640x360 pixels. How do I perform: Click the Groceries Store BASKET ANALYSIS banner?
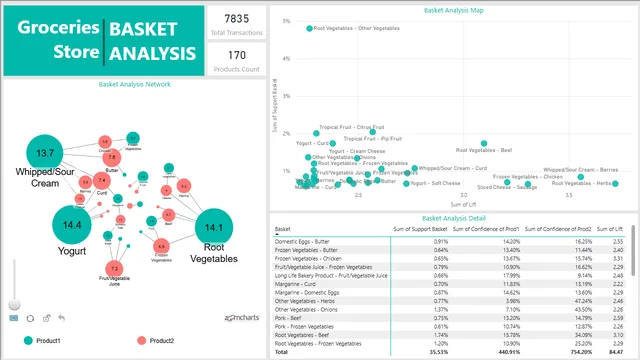(104, 40)
